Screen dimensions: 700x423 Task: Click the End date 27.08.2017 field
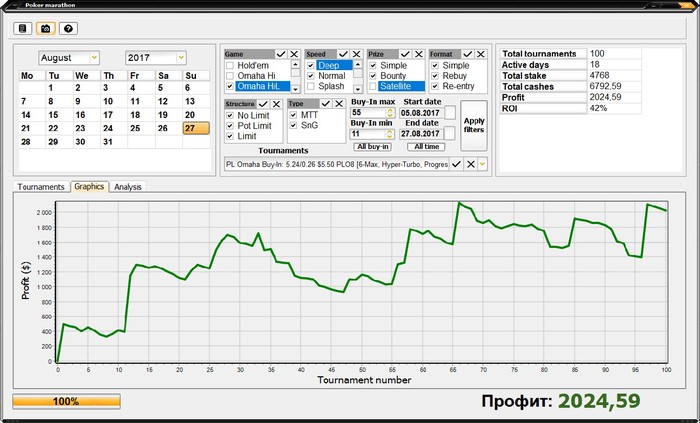coord(421,133)
